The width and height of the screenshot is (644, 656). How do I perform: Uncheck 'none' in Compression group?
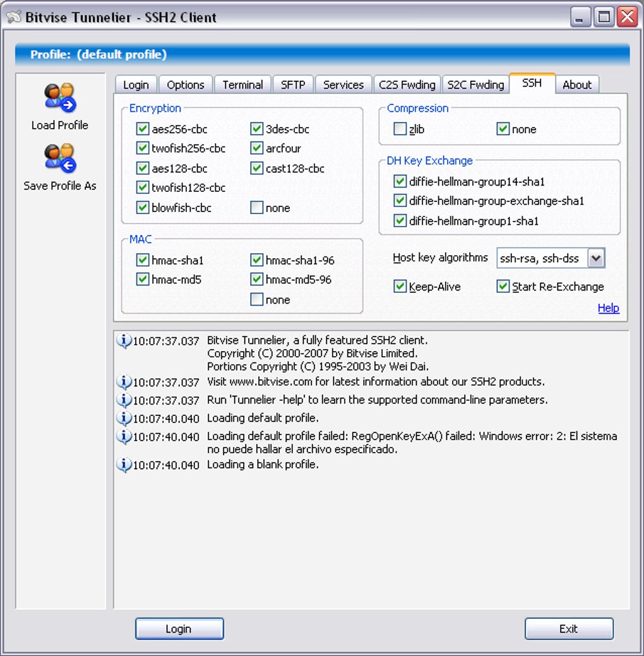pos(503,128)
